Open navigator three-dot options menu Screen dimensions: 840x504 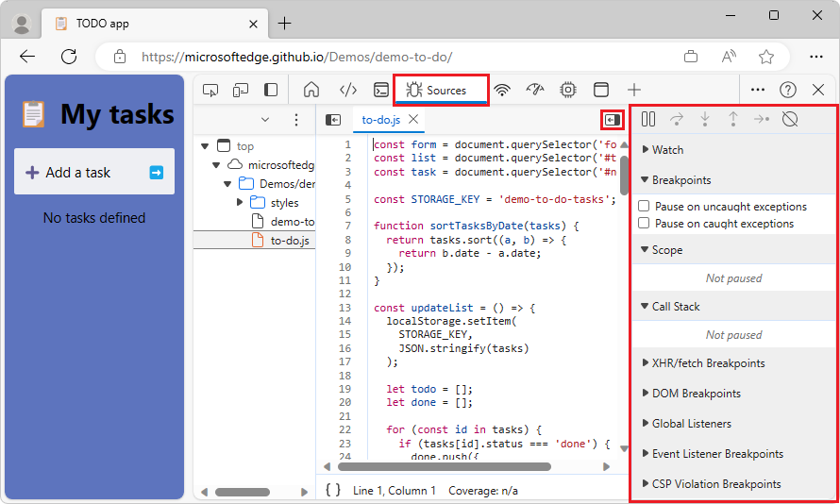(x=296, y=120)
